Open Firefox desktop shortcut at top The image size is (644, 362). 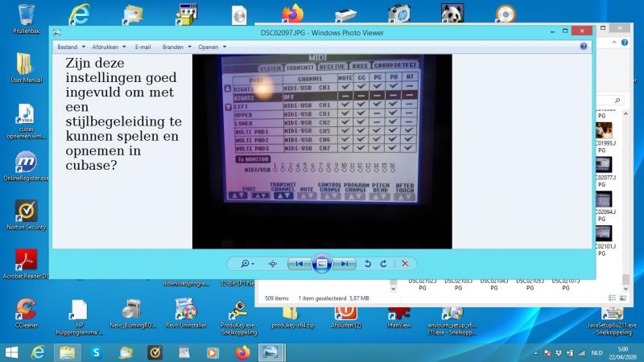point(292,13)
